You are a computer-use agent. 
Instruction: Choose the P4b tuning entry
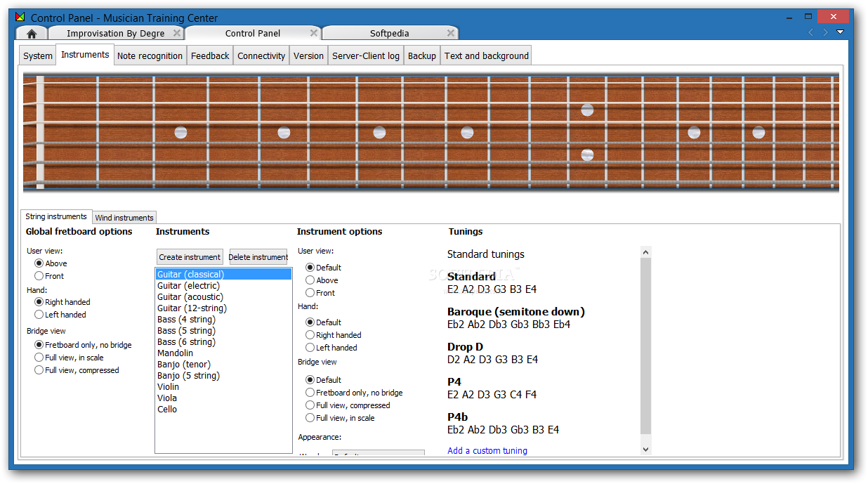click(504, 424)
